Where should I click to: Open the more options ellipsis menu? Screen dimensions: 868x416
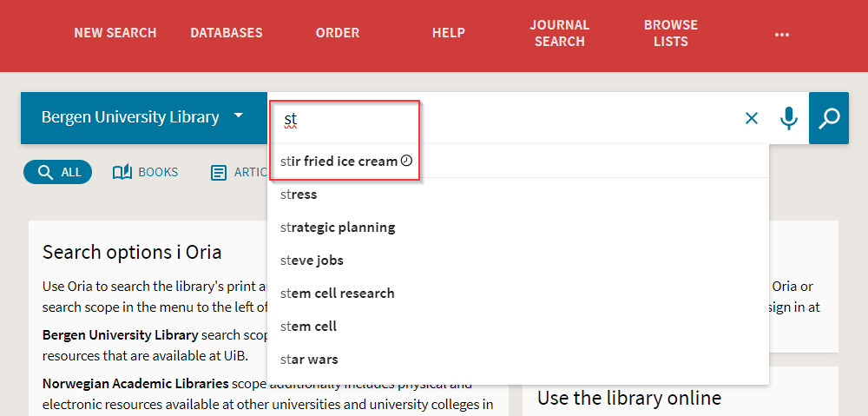(782, 34)
